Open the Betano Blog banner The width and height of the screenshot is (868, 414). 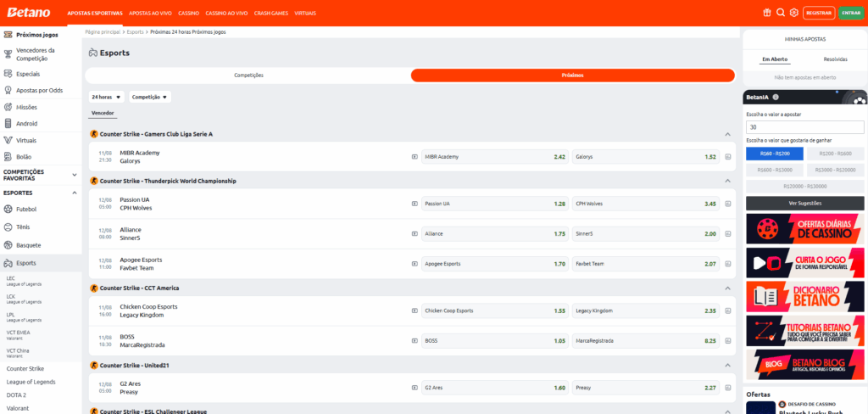tap(805, 364)
